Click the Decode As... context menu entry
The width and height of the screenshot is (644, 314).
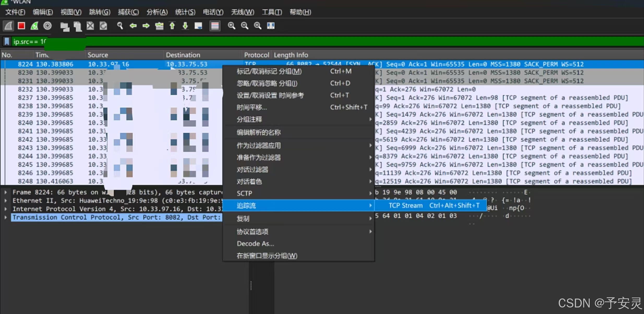tap(255, 244)
